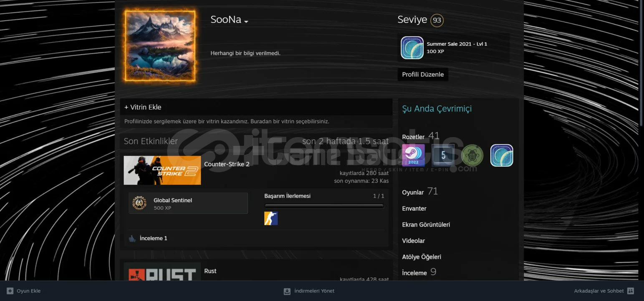Click the Oyun Ekle label

pos(29,291)
